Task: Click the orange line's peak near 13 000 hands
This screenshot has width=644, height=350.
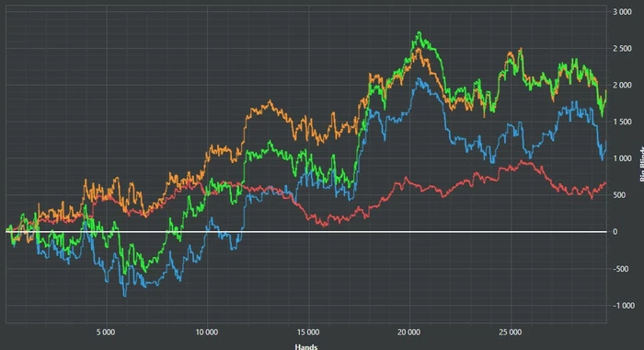Action: pos(270,100)
